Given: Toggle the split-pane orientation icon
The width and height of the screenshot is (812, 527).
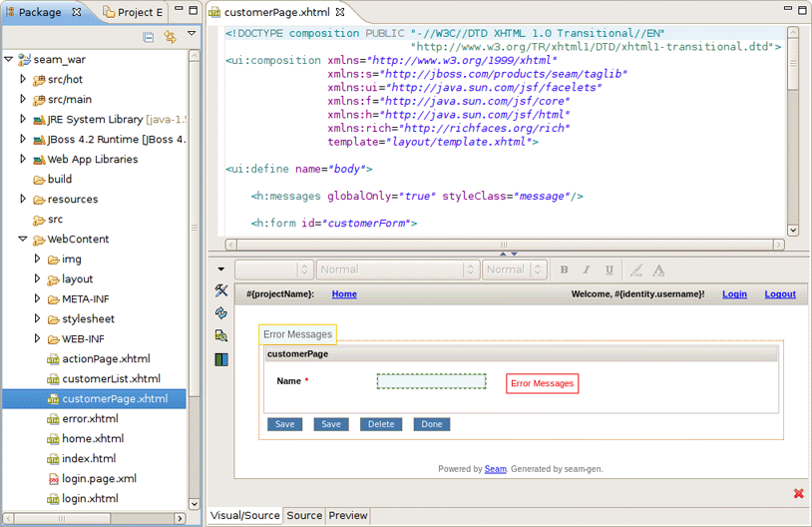Looking at the screenshot, I should pos(221,359).
